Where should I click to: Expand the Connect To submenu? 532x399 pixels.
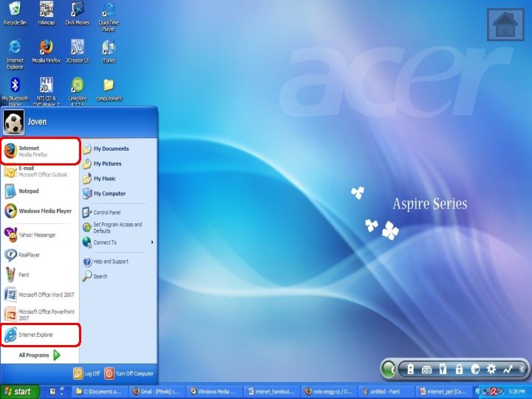pyautogui.click(x=117, y=242)
